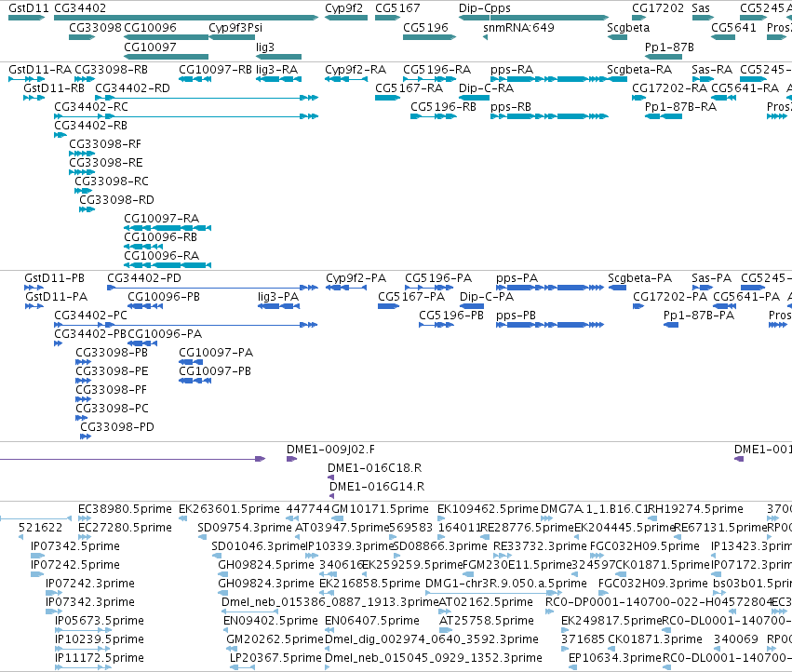Viewport: 792px width, 672px height.
Task: Click the snmRNA:649 label
Action: click(518, 27)
